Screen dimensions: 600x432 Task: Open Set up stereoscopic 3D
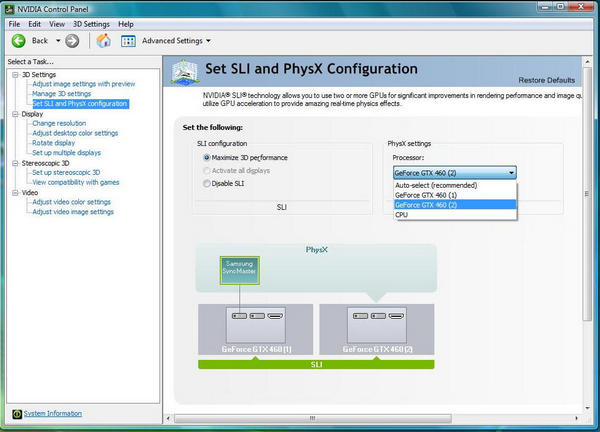point(66,173)
